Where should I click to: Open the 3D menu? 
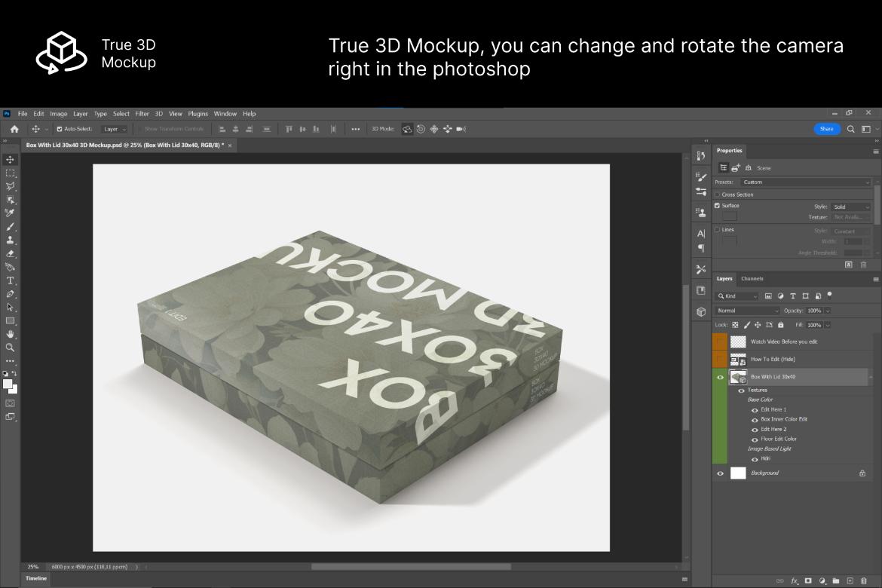click(x=158, y=114)
